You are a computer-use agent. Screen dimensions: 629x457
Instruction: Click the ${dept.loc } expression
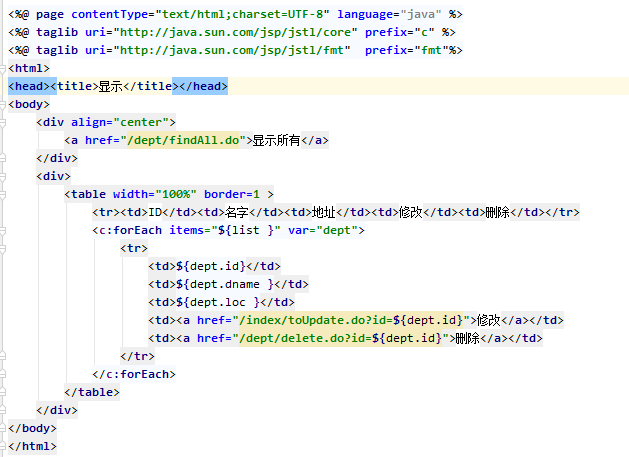click(x=218, y=302)
